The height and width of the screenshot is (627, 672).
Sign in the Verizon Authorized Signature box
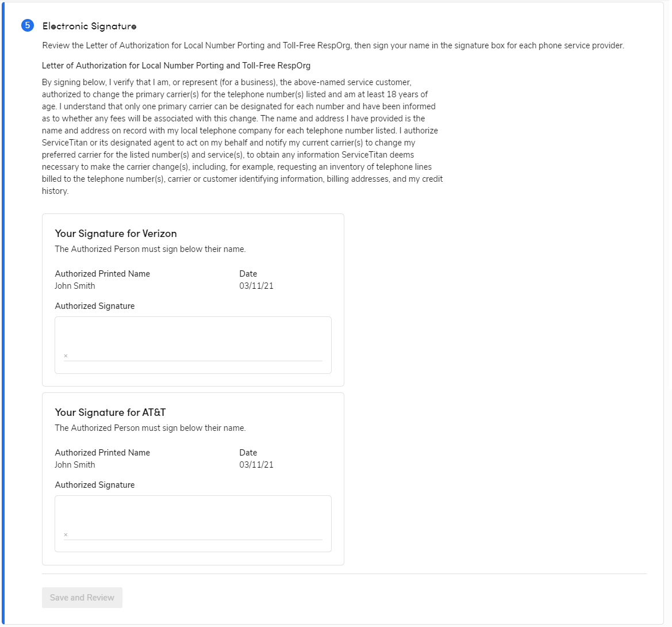tap(193, 345)
